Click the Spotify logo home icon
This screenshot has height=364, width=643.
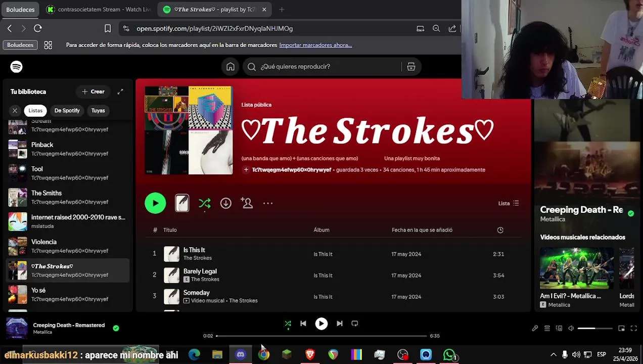tap(16, 67)
